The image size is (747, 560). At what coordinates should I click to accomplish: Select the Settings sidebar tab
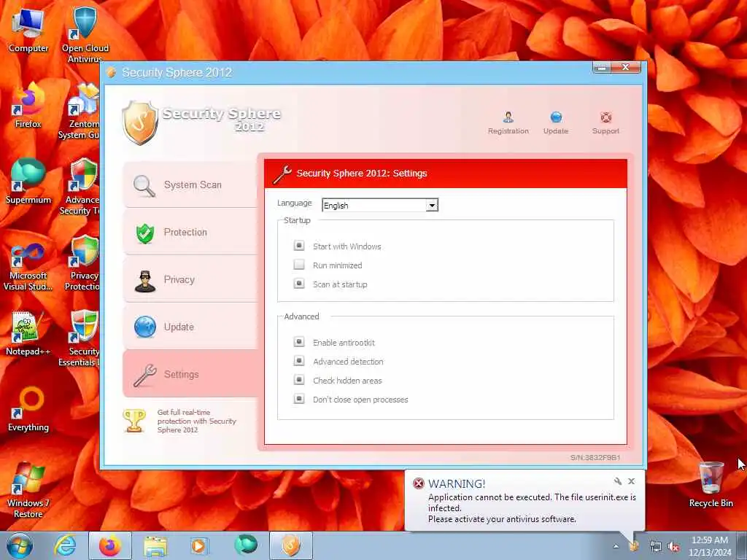(x=190, y=374)
